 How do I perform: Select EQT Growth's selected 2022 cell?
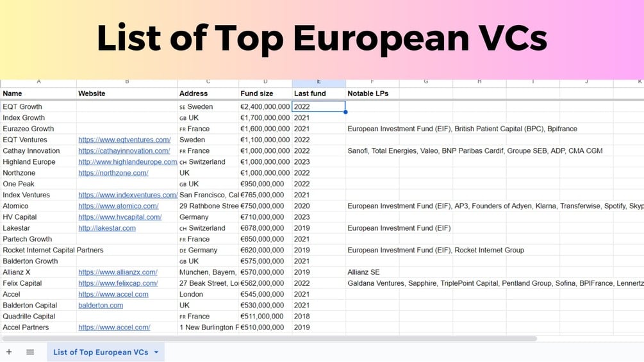point(318,107)
